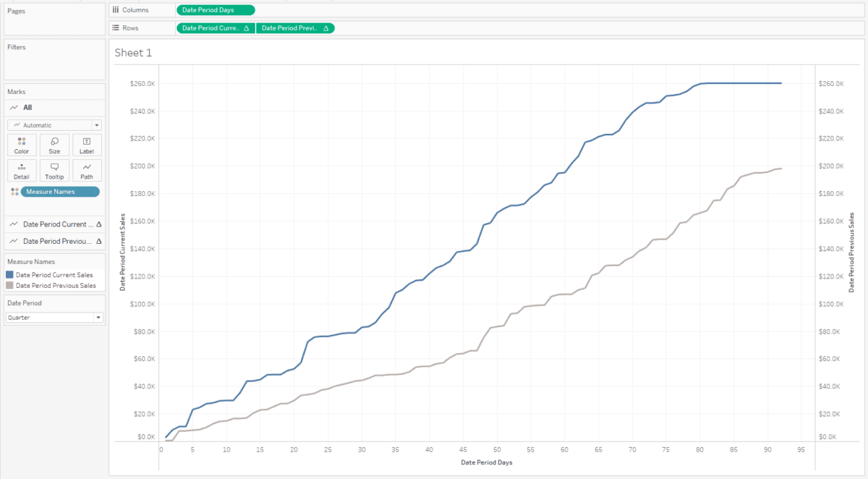Click the Date Period Previous Sales legend label
Screen dimensions: 868x479
pyautogui.click(x=56, y=286)
